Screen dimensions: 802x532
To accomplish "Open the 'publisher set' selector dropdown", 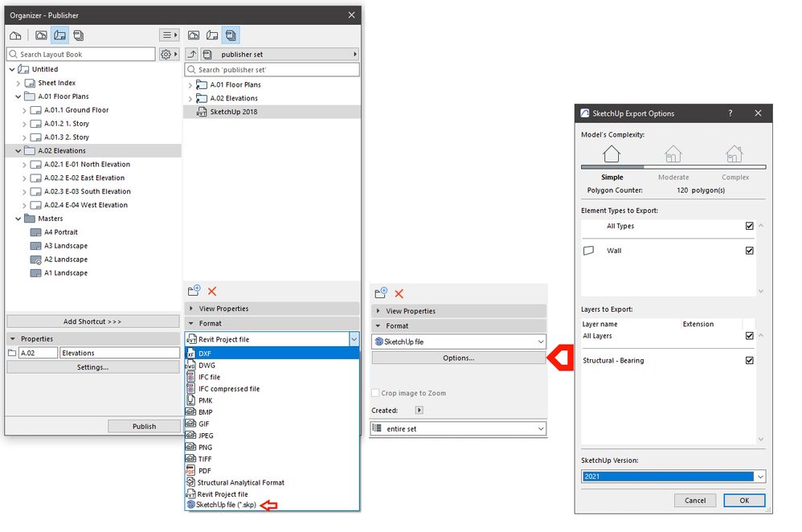I will tap(280, 54).
